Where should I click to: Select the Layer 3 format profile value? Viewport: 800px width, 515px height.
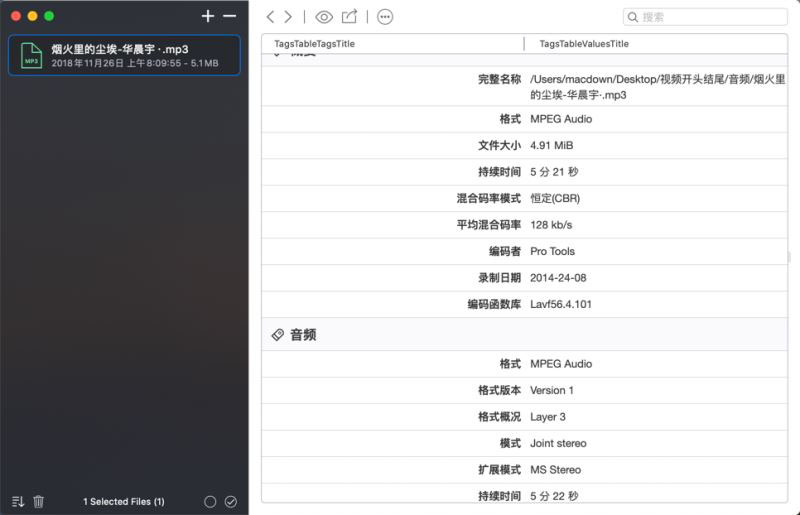point(548,417)
